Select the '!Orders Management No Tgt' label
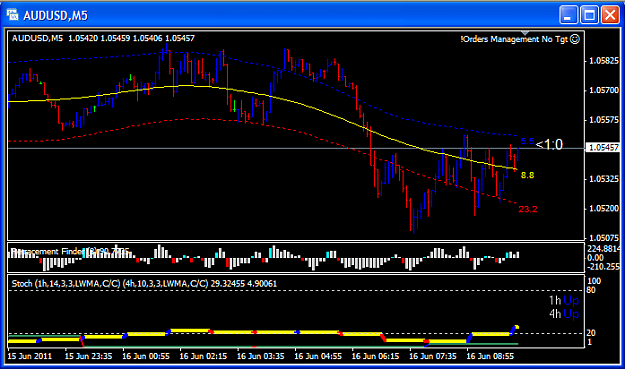This screenshot has width=625, height=369. [514, 39]
